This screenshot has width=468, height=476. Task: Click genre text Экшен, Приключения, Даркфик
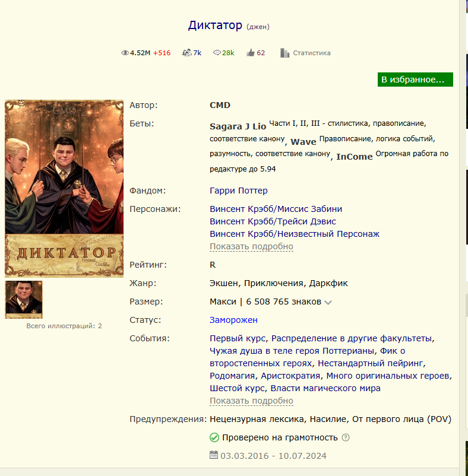(x=279, y=283)
